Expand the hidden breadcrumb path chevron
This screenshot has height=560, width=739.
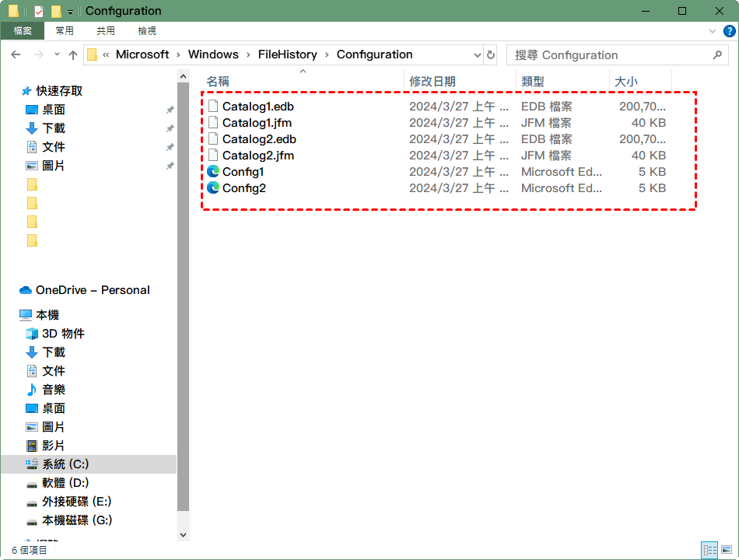[106, 54]
